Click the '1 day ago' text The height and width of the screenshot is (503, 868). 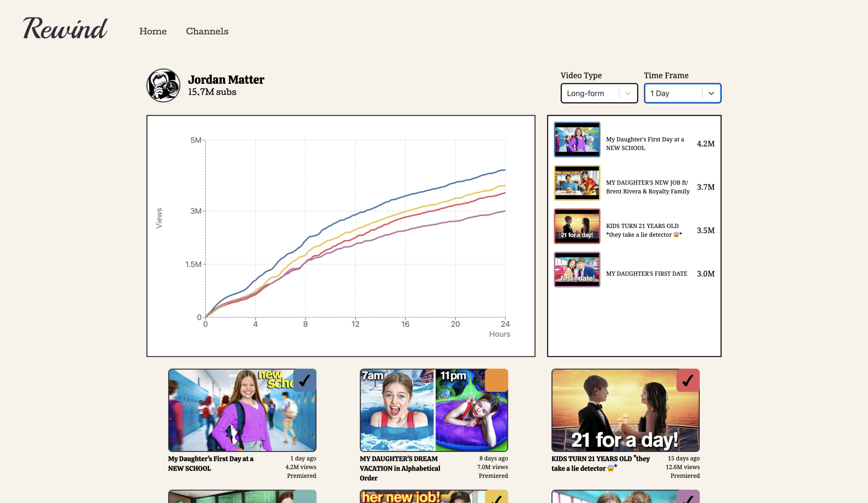303,459
